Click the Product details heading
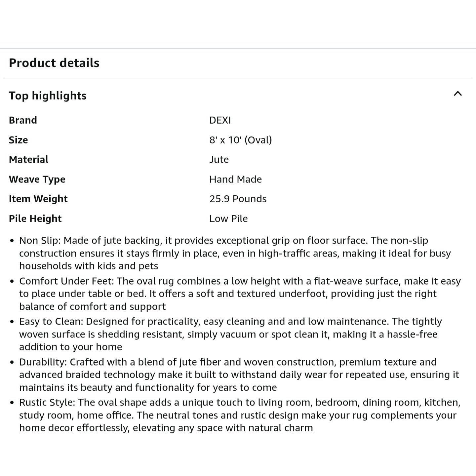 (x=54, y=63)
